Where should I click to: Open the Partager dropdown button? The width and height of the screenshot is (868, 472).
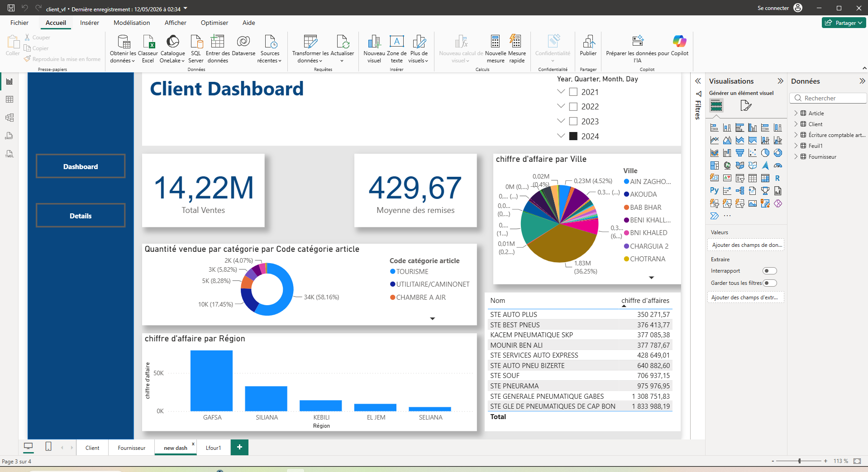click(844, 23)
